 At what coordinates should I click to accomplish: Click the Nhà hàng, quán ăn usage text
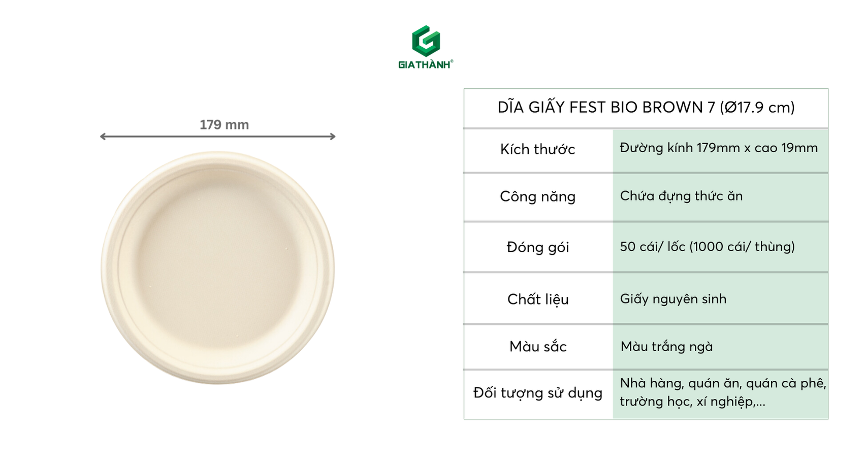point(722,383)
